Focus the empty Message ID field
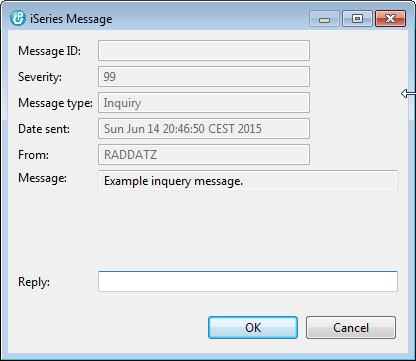The height and width of the screenshot is (361, 416). (x=204, y=51)
